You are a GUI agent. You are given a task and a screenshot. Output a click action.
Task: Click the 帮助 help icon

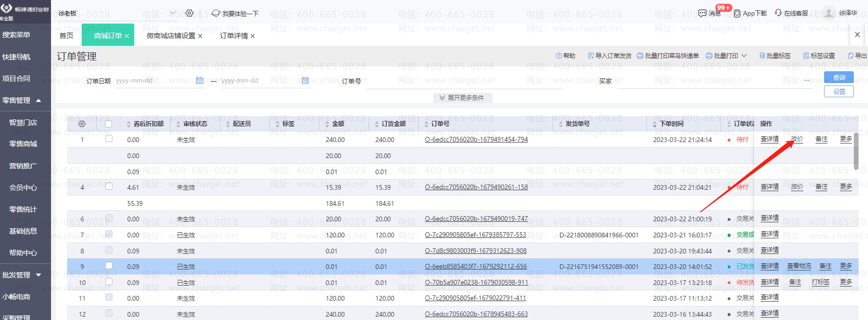click(559, 56)
